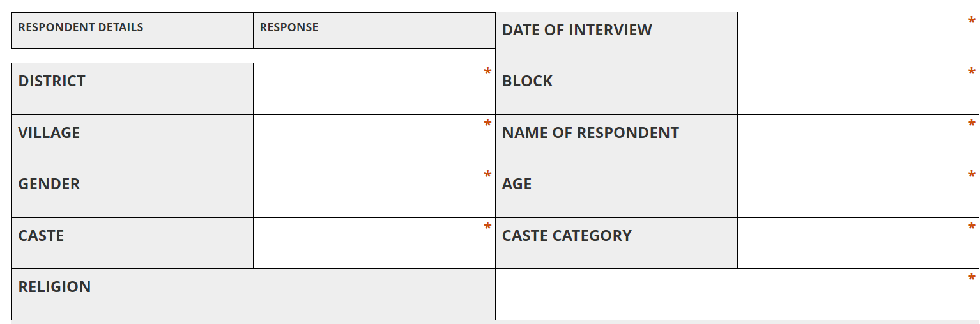980x324 pixels.
Task: Select the District label cell
Action: point(52,81)
